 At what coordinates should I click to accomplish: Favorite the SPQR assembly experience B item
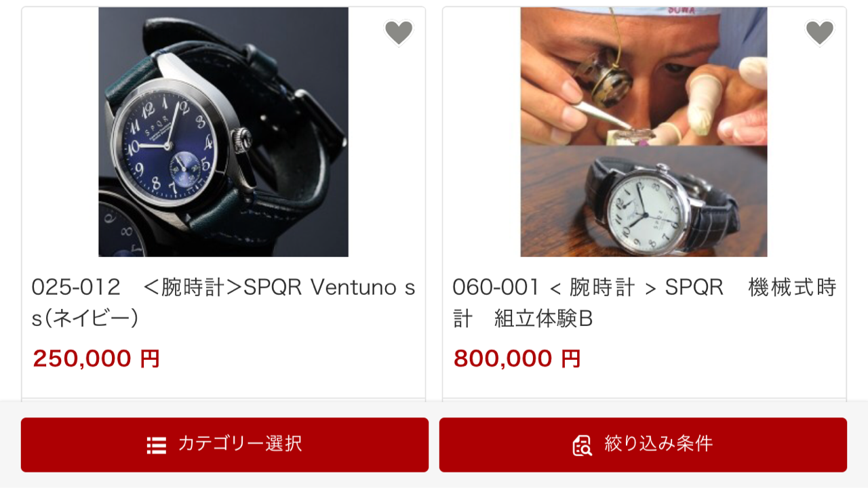[x=819, y=32]
